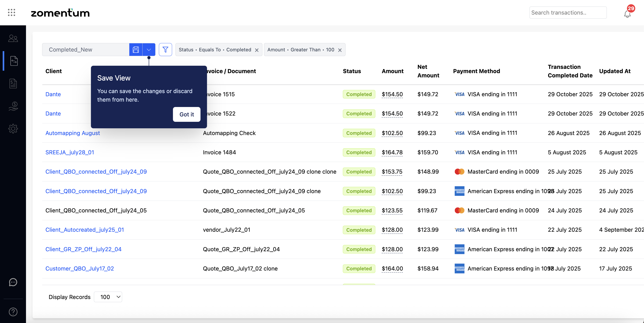Open the app grid launcher icon
The image size is (644, 323).
pyautogui.click(x=11, y=13)
